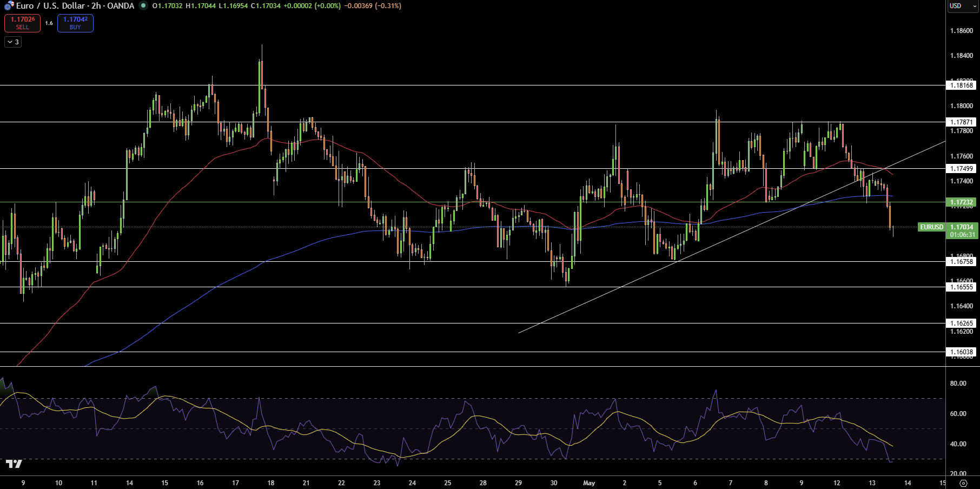980x489 pixels.
Task: Click the low value L1.16954
Action: (x=233, y=6)
